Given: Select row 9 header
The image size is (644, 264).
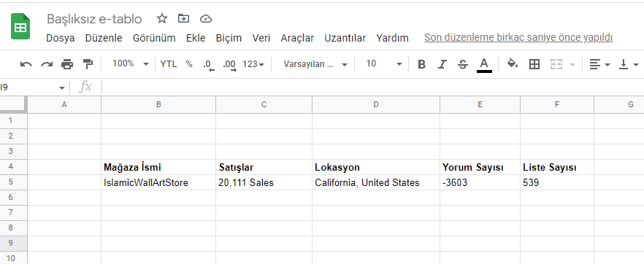Looking at the screenshot, I should [14, 243].
